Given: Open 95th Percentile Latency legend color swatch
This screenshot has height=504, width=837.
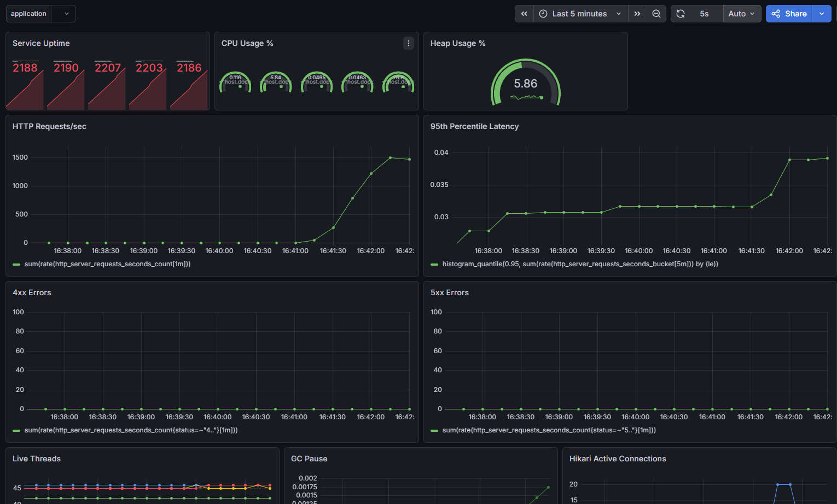Looking at the screenshot, I should pos(434,265).
